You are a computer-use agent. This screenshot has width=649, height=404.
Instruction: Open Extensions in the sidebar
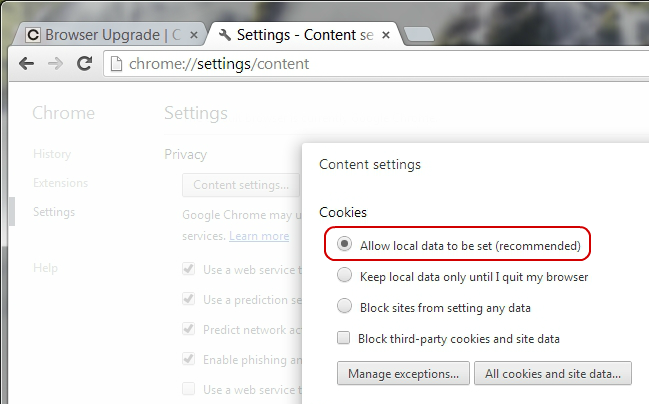pyautogui.click(x=60, y=183)
